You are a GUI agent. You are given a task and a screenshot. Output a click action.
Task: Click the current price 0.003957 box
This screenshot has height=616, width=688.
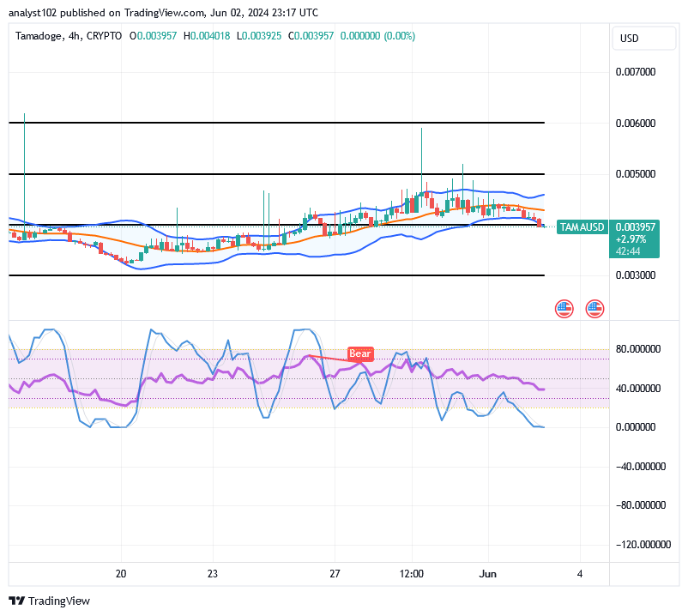point(636,226)
